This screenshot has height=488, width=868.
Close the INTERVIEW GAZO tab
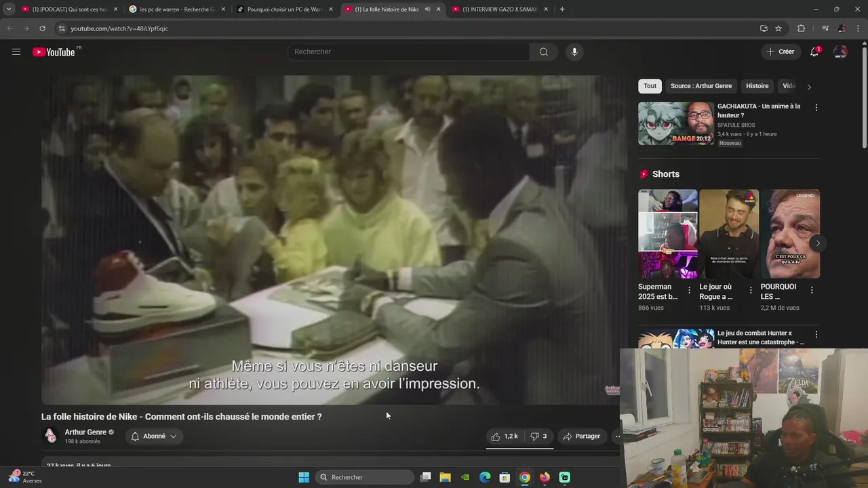point(547,9)
